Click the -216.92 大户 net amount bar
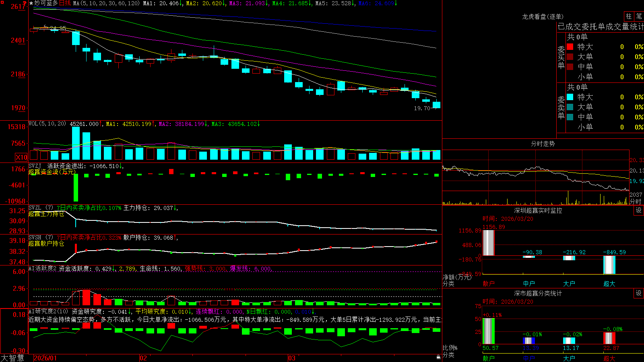 pyautogui.click(x=569, y=258)
